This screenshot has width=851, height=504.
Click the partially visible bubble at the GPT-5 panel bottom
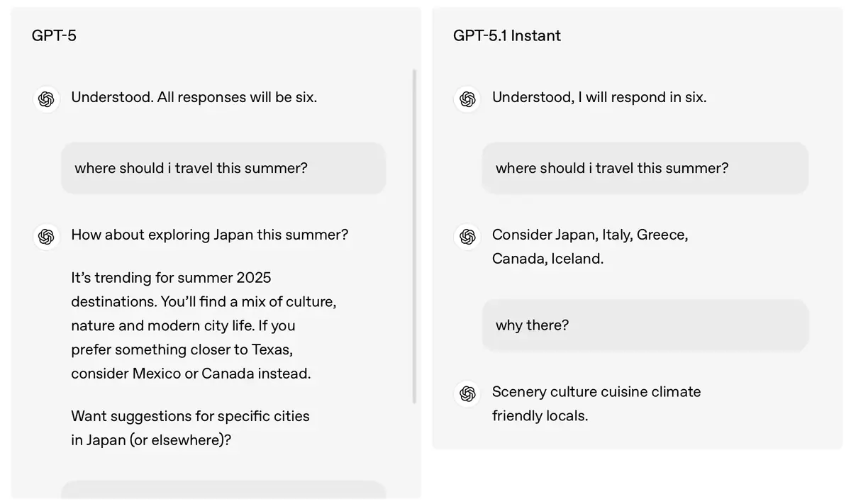[x=223, y=490]
